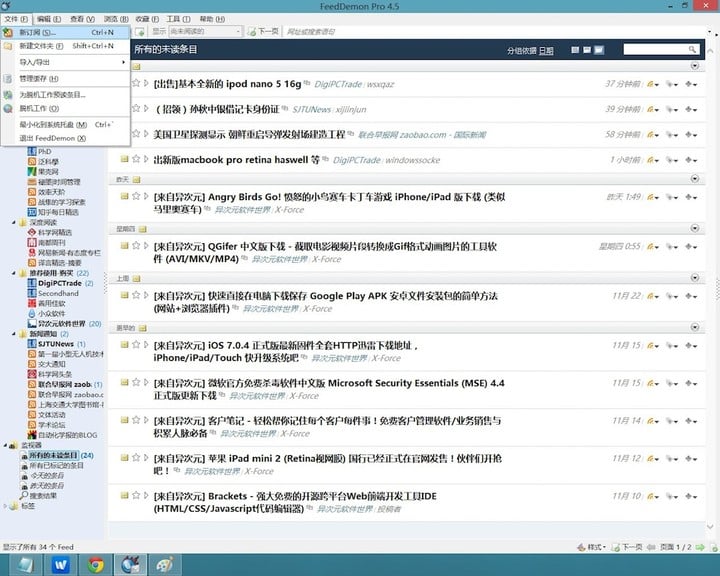Collapse the 上周 date group
The width and height of the screenshot is (720, 576).
tap(695, 278)
